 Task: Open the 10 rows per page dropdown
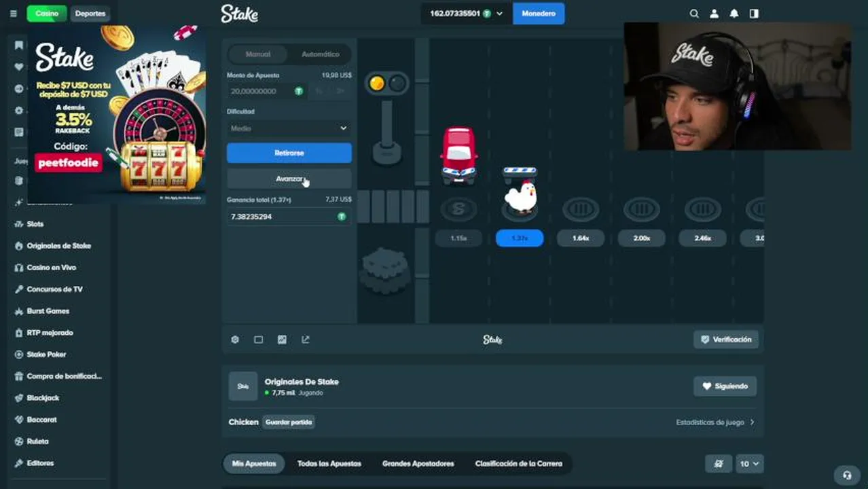(750, 464)
